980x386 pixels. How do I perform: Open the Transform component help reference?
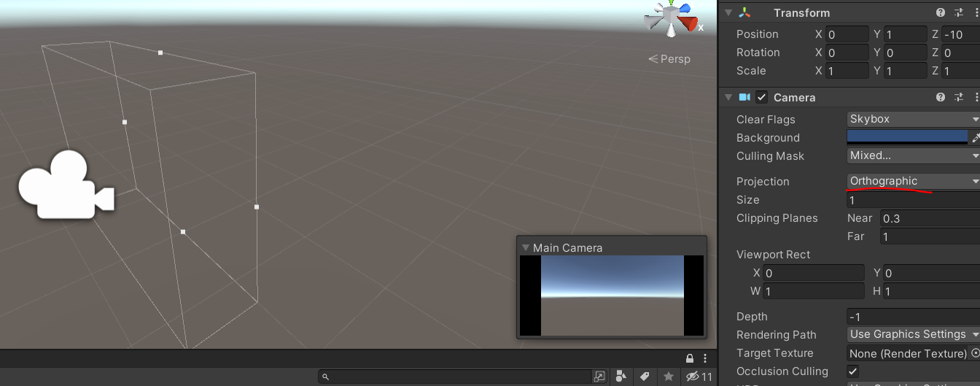click(x=941, y=12)
